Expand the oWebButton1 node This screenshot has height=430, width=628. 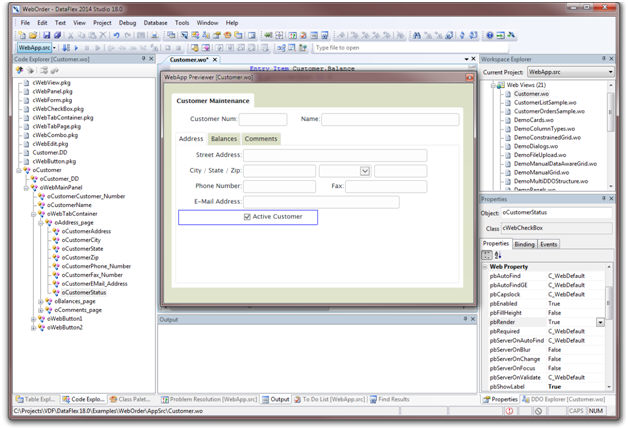34,319
